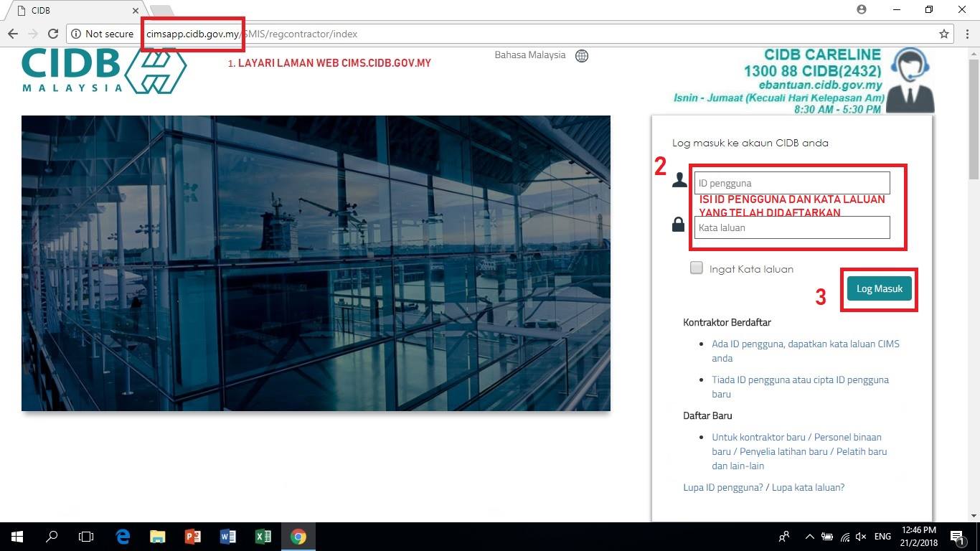Viewport: 980px width, 551px height.
Task: Click the Kata laluan password field
Action: pos(792,227)
